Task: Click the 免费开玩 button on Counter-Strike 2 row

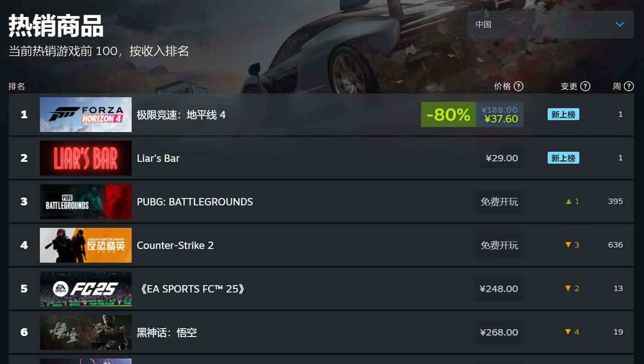Action: pos(499,245)
